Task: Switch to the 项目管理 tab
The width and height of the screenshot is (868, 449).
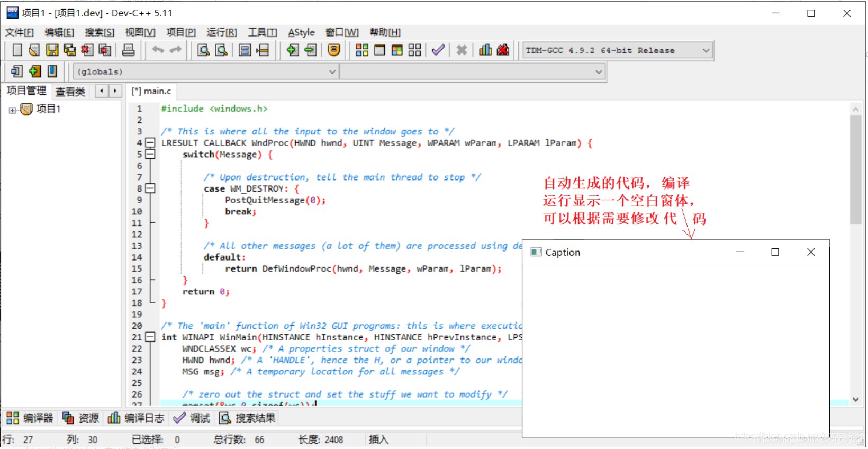Action: point(26,91)
